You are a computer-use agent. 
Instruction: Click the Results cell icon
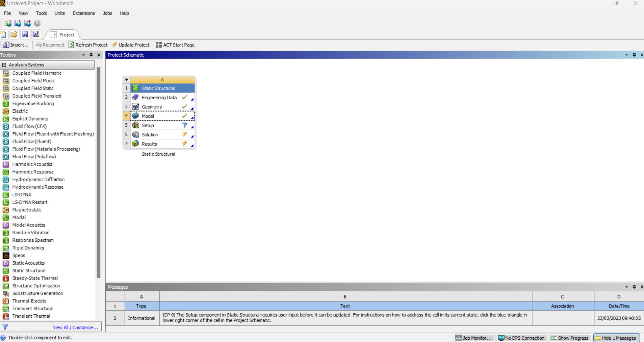(135, 143)
